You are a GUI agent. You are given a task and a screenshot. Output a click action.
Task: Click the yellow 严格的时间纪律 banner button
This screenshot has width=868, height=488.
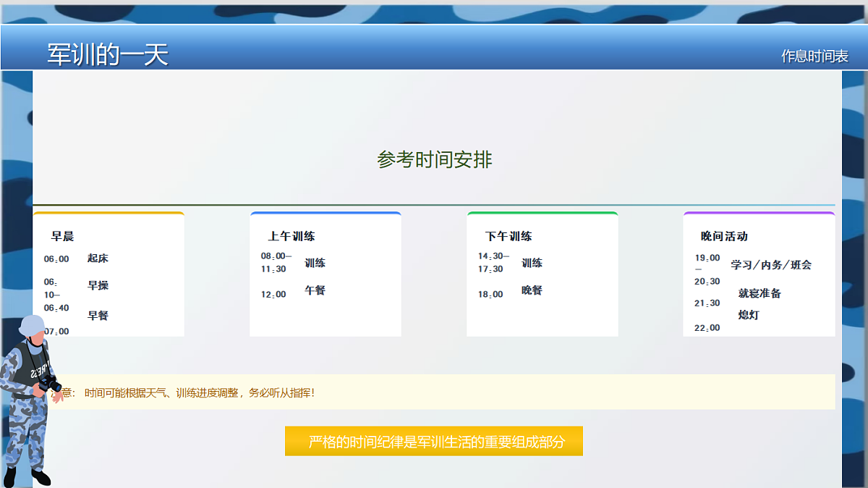tap(434, 441)
